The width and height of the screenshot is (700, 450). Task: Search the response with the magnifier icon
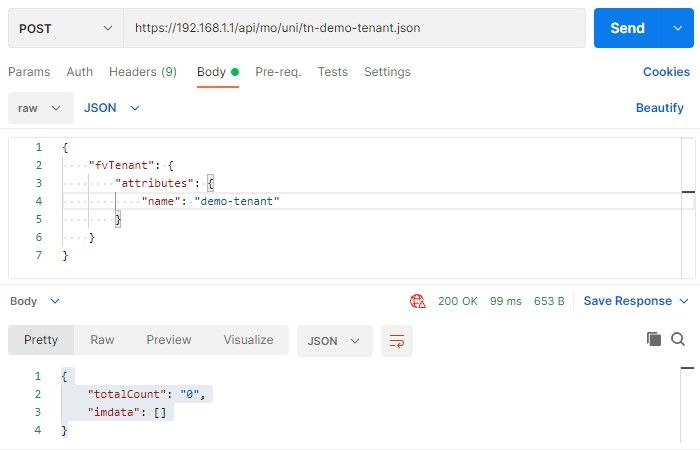tap(678, 339)
